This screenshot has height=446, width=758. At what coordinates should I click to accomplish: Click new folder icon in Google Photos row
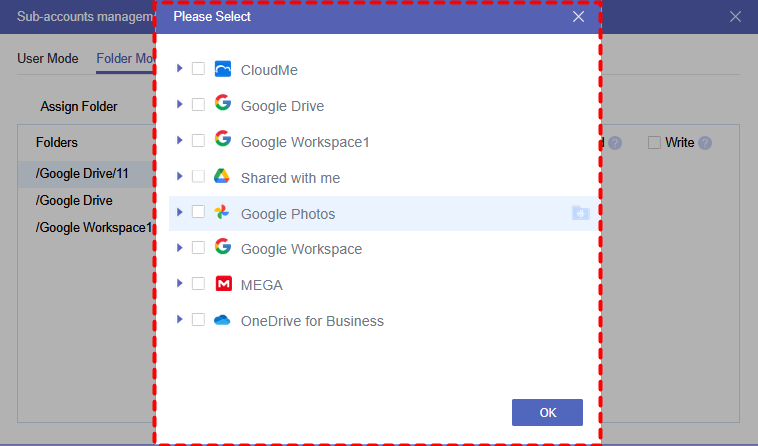click(x=580, y=213)
